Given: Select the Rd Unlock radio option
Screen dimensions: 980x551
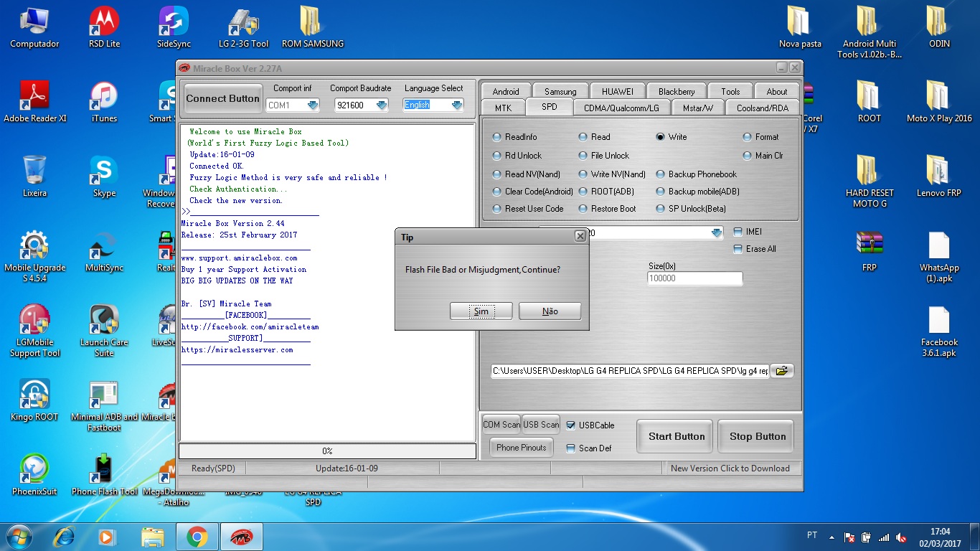Looking at the screenshot, I should coord(497,156).
